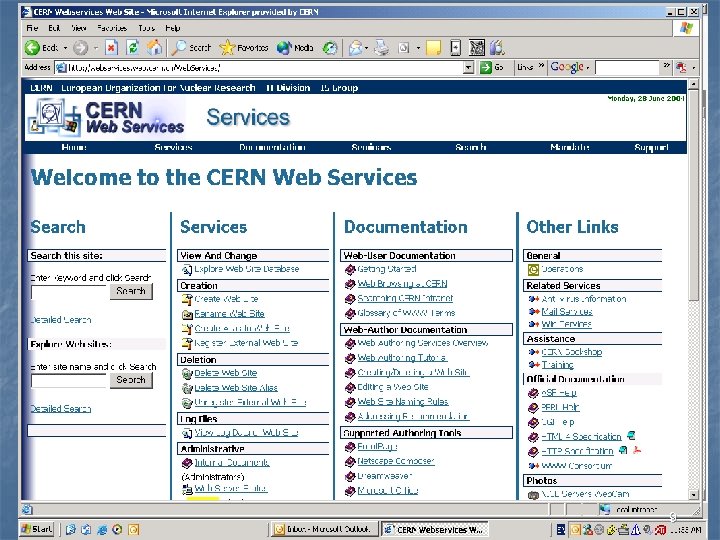
Task: Open the Mail Services link
Action: pyautogui.click(x=567, y=312)
